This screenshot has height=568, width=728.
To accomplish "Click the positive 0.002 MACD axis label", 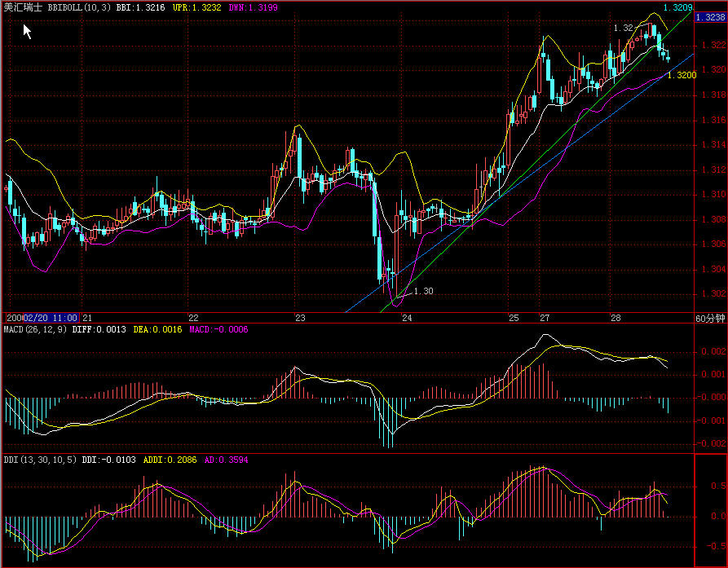I will (714, 351).
